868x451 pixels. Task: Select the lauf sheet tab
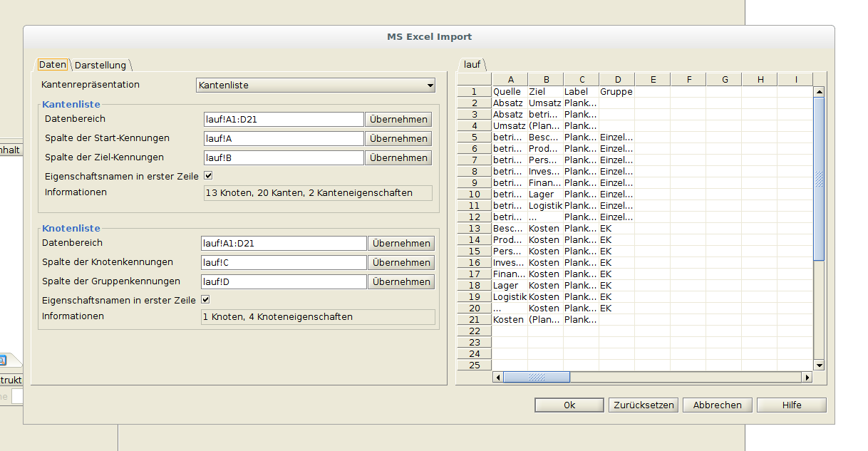point(472,64)
